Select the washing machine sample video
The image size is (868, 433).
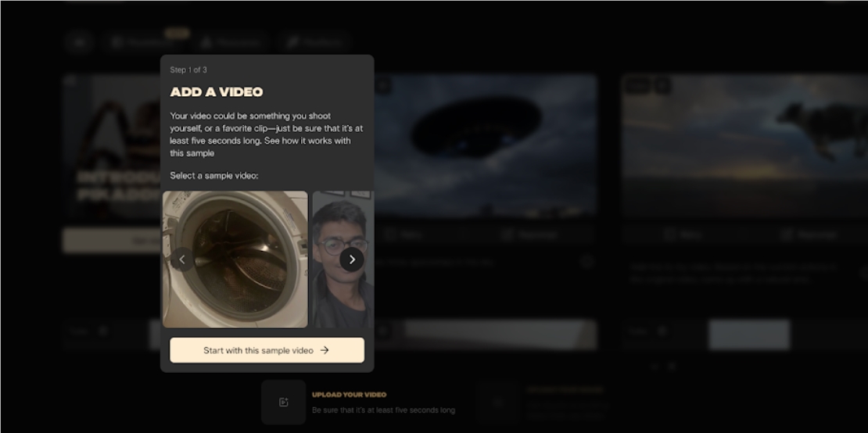pyautogui.click(x=235, y=259)
